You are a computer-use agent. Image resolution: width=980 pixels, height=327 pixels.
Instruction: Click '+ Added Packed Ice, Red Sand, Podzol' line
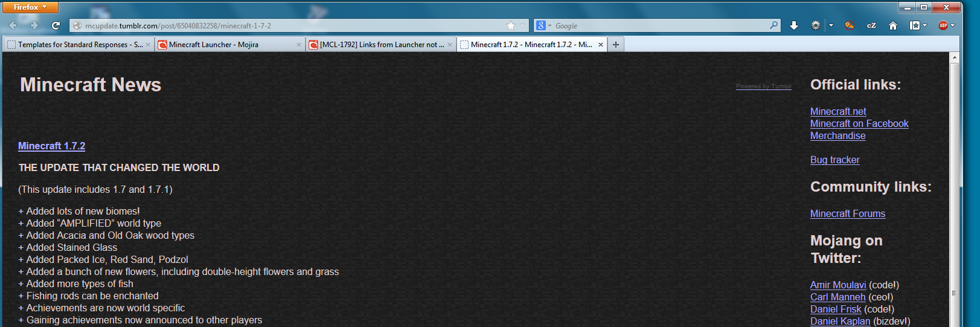pyautogui.click(x=103, y=260)
